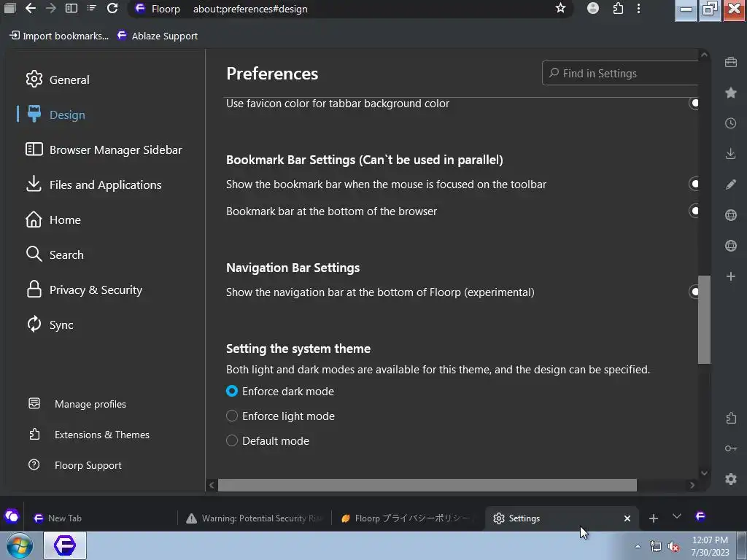Viewport: 747px width, 560px height.
Task: Select Enforce dark mode radio button
Action: click(x=232, y=391)
